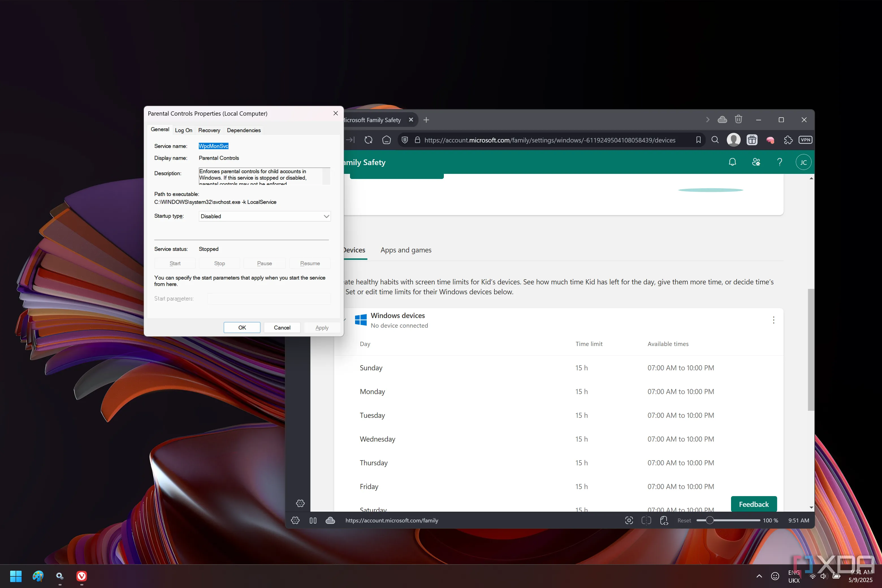Open the Startup type dropdown

[264, 216]
